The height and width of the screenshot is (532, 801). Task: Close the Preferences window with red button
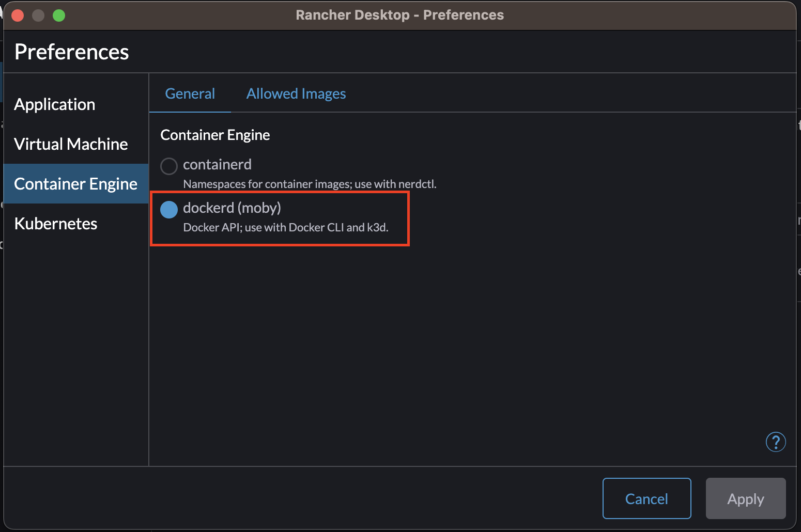(x=18, y=15)
